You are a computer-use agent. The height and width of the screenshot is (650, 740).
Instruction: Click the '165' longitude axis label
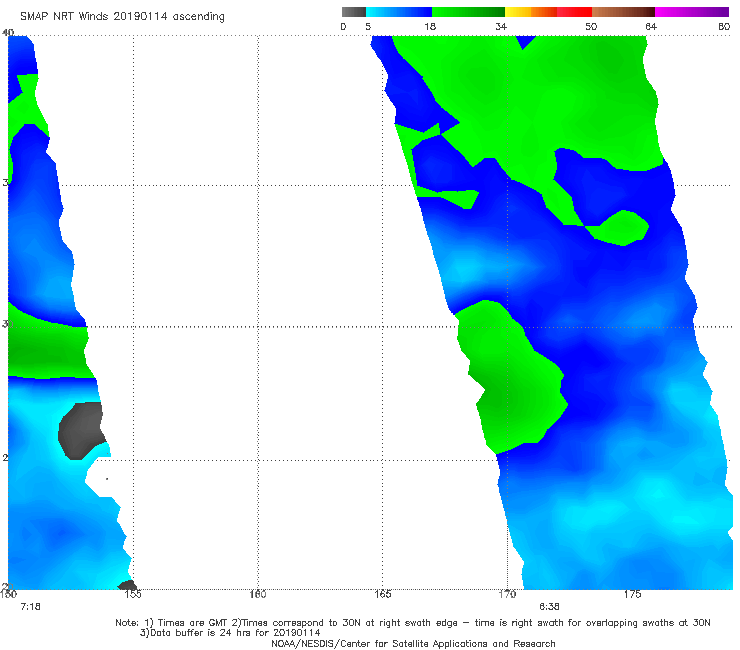382,594
